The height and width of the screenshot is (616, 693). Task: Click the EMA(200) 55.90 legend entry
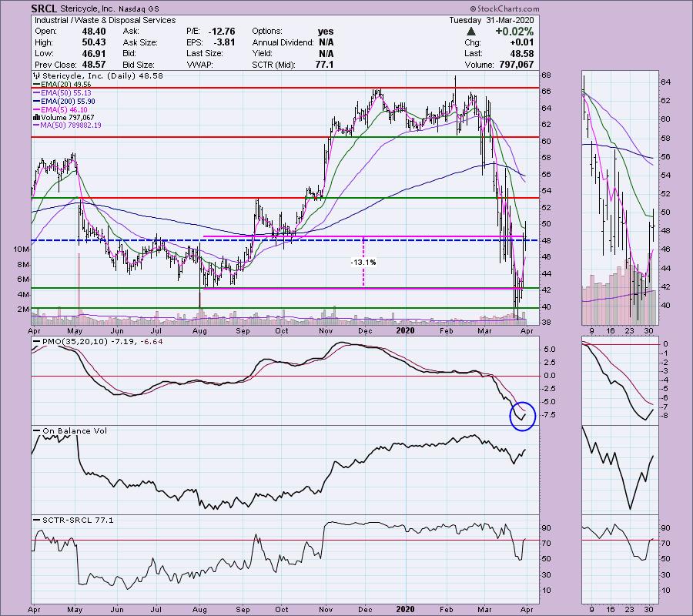pos(64,101)
